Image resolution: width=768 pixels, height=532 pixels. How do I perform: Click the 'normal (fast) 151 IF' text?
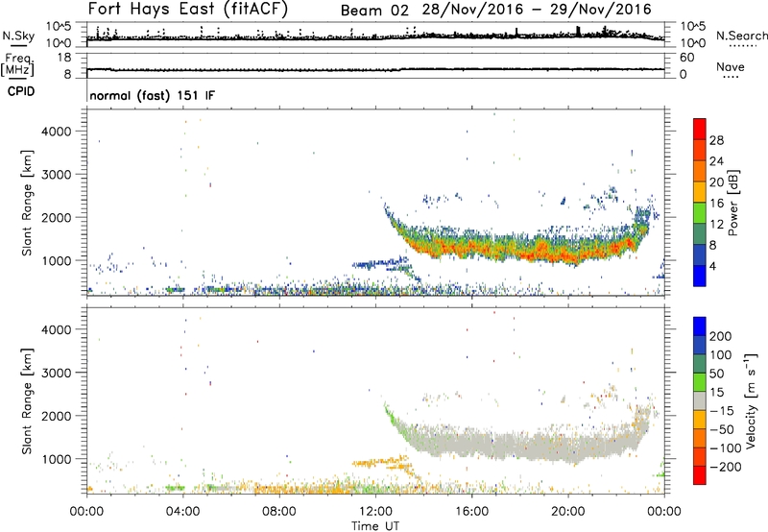(x=153, y=95)
